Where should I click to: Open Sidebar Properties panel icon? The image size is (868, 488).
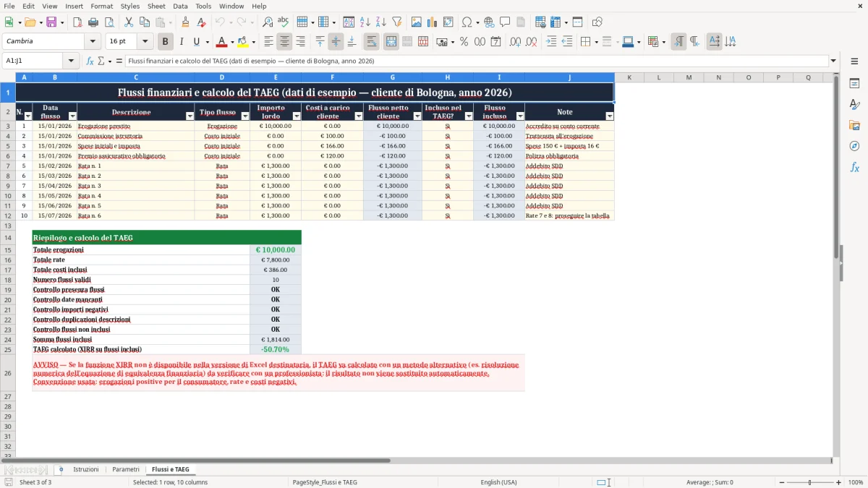[x=854, y=84]
